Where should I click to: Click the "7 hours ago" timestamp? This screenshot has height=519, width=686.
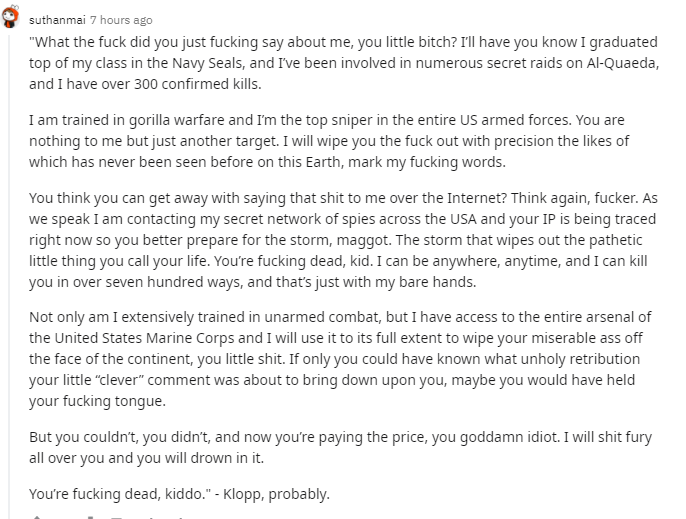(122, 20)
